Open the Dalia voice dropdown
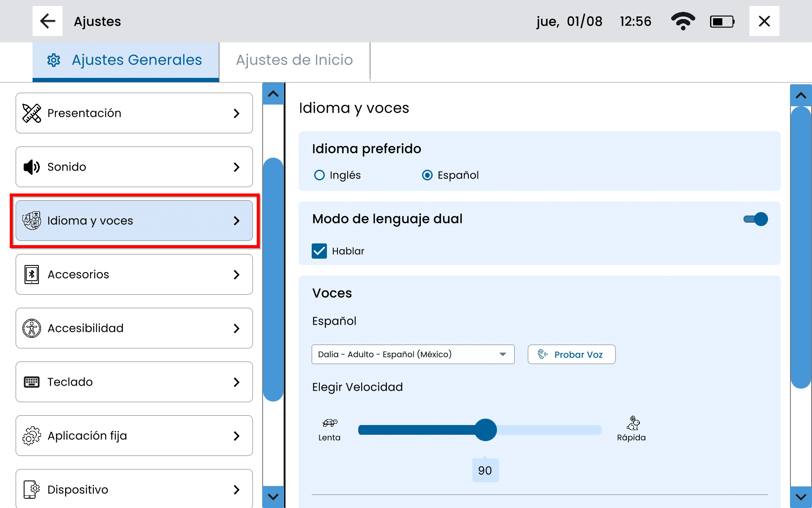The image size is (812, 508). point(413,354)
